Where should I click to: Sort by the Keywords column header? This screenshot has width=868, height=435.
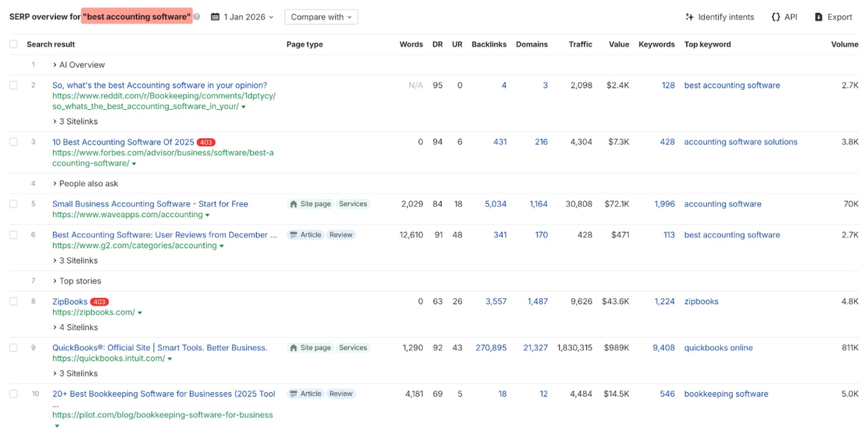[x=657, y=44]
